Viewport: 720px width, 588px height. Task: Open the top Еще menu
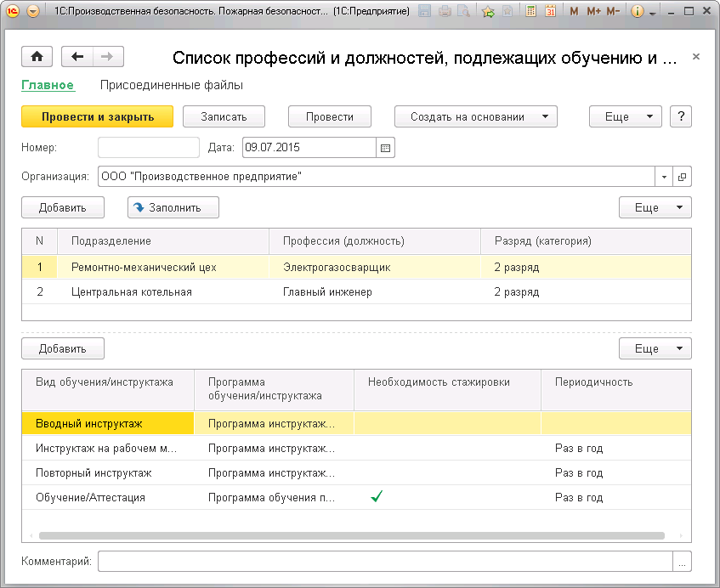coord(626,116)
